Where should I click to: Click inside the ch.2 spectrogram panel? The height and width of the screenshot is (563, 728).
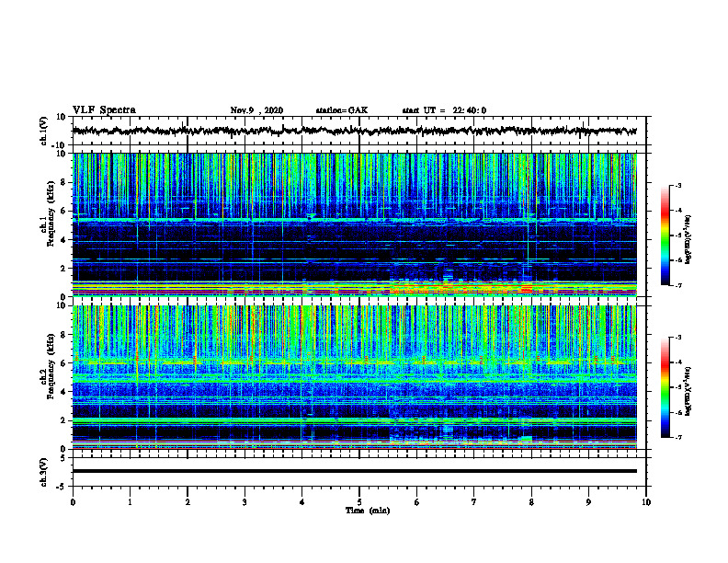point(354,377)
